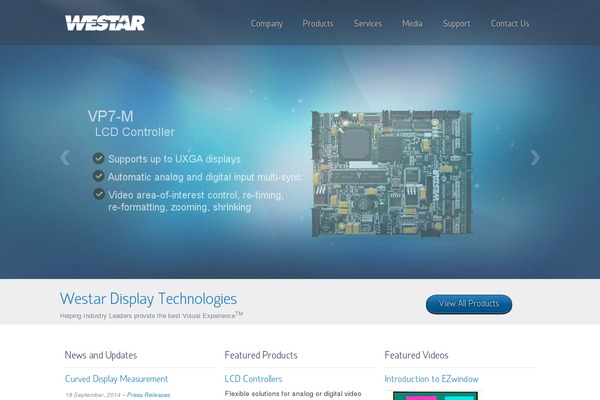The width and height of the screenshot is (600, 400).
Task: Click the '18 September, 2014' date text
Action: point(93,395)
